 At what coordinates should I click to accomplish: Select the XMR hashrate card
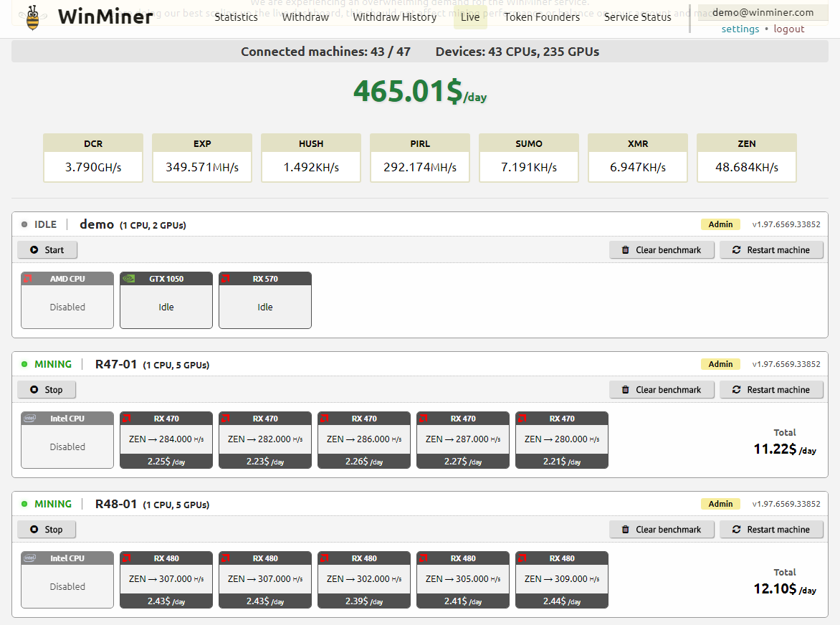[638, 158]
